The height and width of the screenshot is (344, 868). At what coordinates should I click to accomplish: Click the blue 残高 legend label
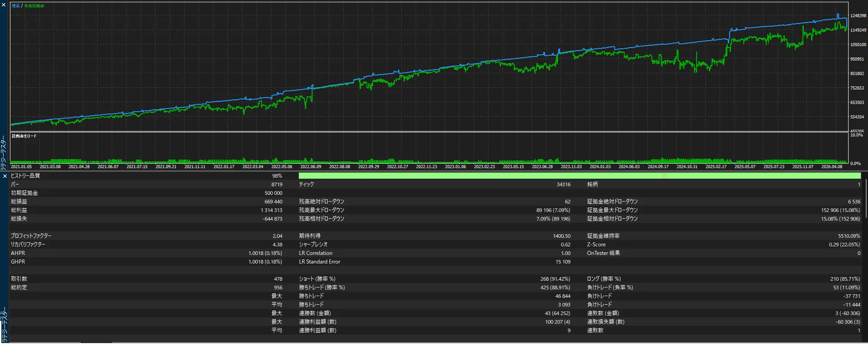point(16,6)
